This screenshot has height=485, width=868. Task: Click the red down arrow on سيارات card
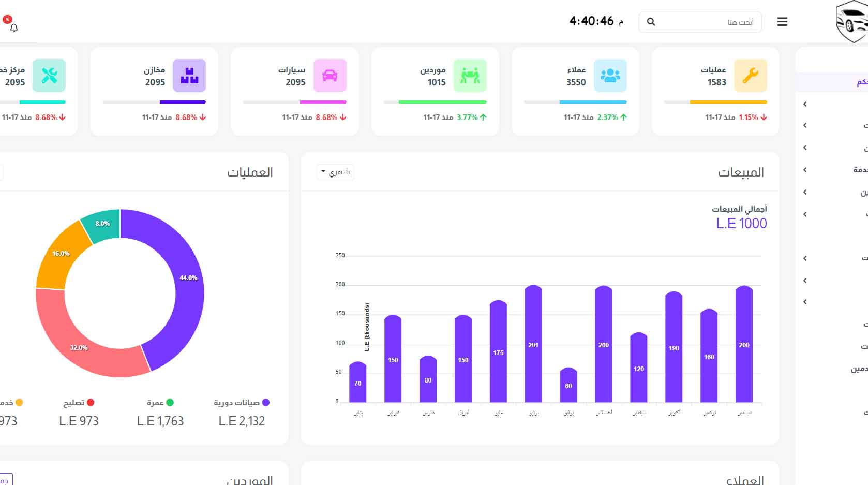click(343, 117)
